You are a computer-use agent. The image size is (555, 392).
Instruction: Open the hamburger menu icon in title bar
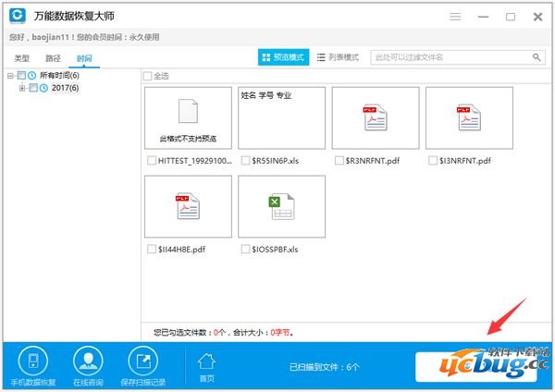[455, 17]
